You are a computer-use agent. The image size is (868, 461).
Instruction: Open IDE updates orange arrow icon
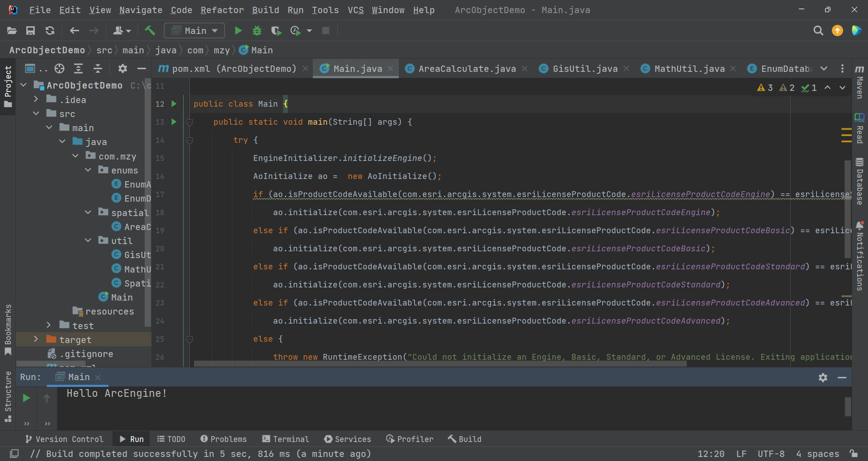tap(837, 31)
